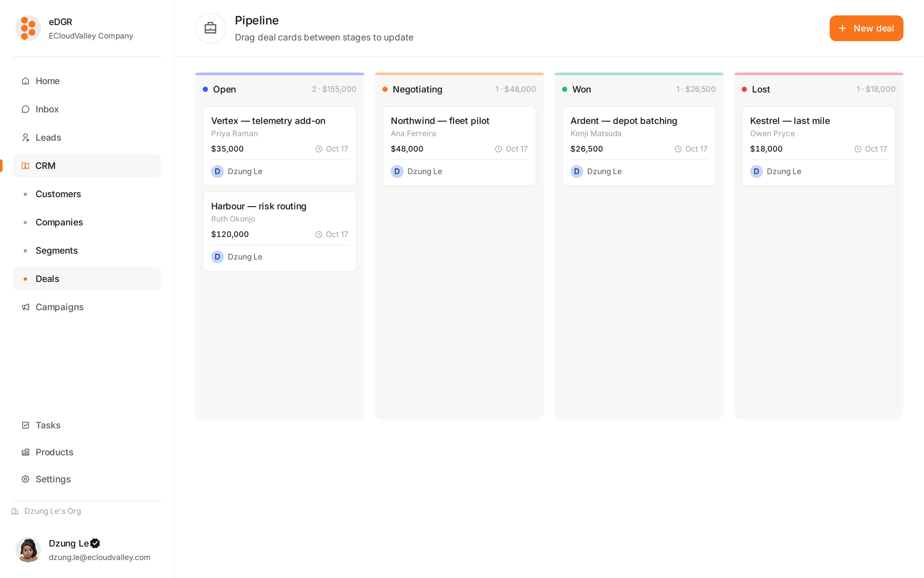The image size is (924, 578).
Task: Click the D avatar on Vertex card
Action: pyautogui.click(x=217, y=171)
